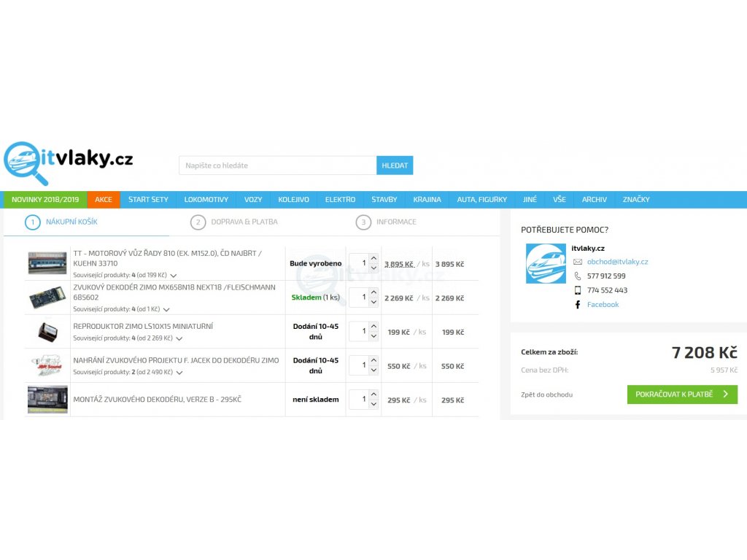Screen dimensions: 747x560
Task: Click the search field 'Napište co hledáte'
Action: (x=278, y=166)
